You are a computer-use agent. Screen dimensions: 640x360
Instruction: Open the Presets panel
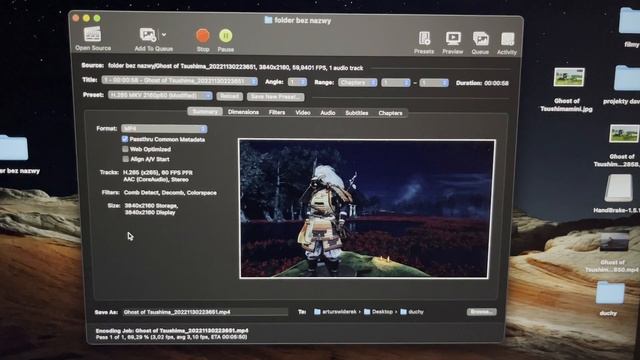click(424, 39)
